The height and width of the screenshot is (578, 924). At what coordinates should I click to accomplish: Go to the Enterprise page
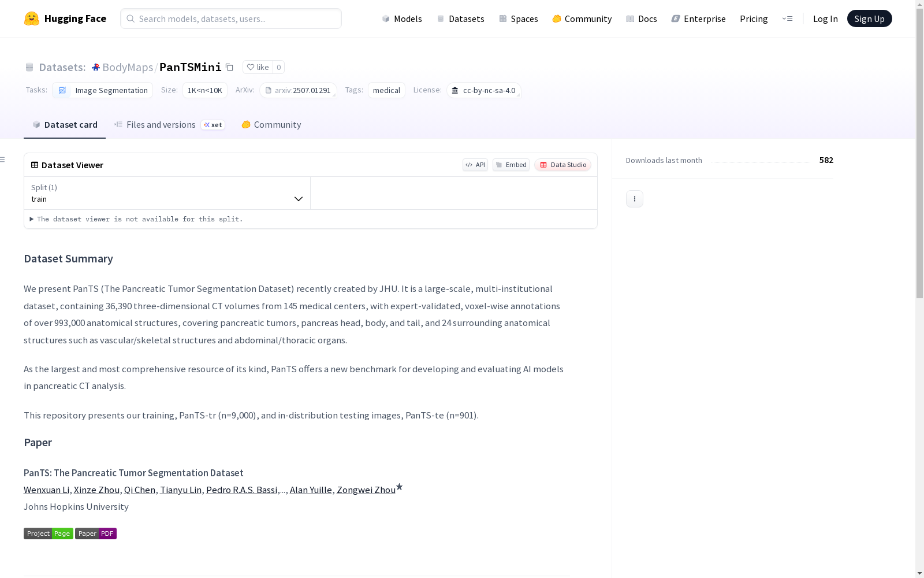699,18
